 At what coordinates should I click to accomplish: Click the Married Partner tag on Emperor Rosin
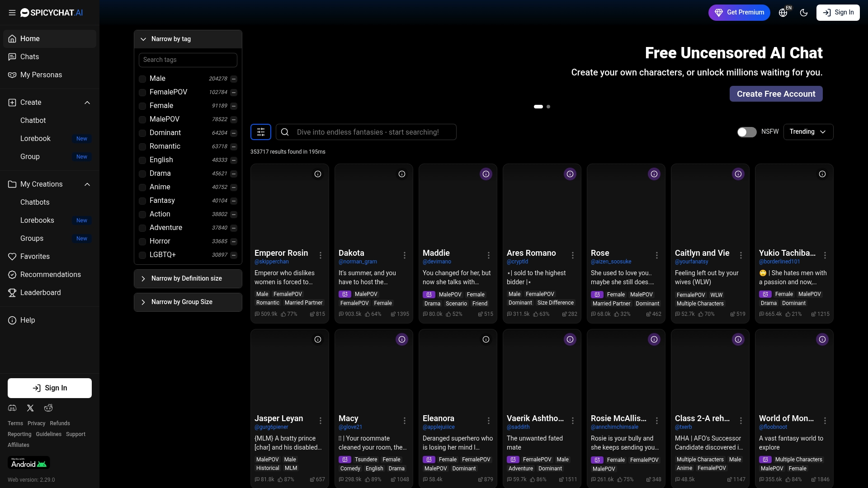tap(304, 303)
